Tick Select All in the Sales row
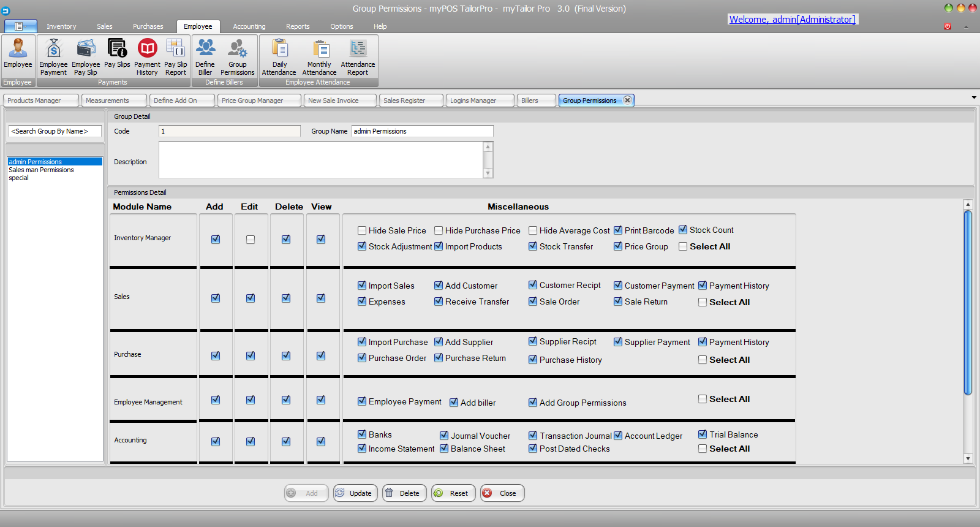This screenshot has height=527, width=980. click(x=703, y=302)
